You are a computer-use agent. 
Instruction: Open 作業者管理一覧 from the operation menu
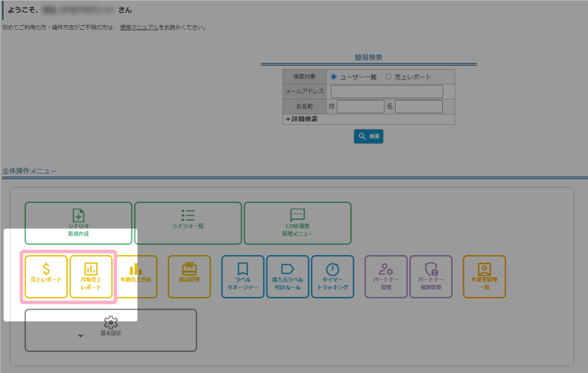(x=485, y=276)
